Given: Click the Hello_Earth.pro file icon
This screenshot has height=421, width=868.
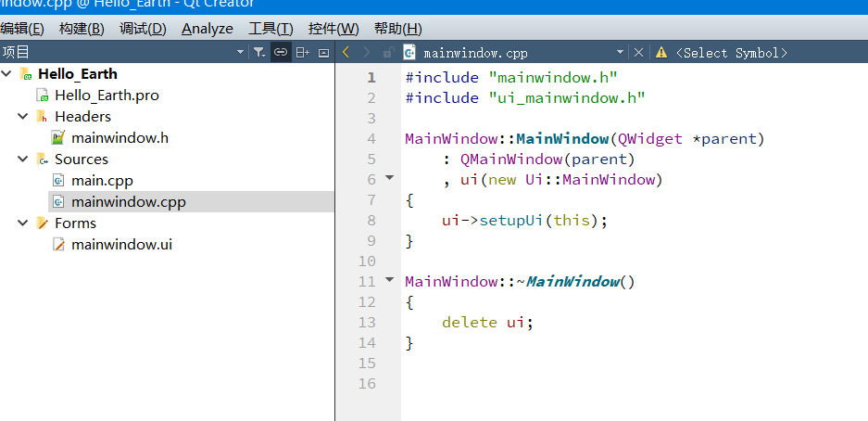Looking at the screenshot, I should click(42, 96).
